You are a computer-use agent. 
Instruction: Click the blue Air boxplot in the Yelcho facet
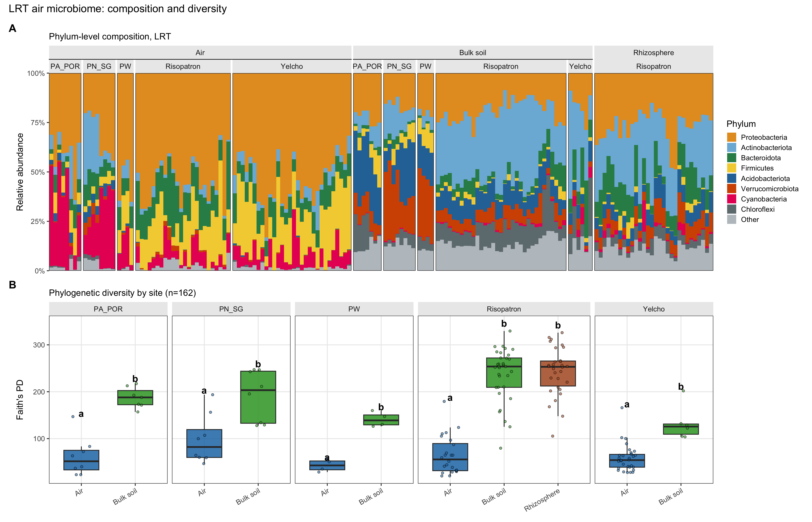point(627,461)
